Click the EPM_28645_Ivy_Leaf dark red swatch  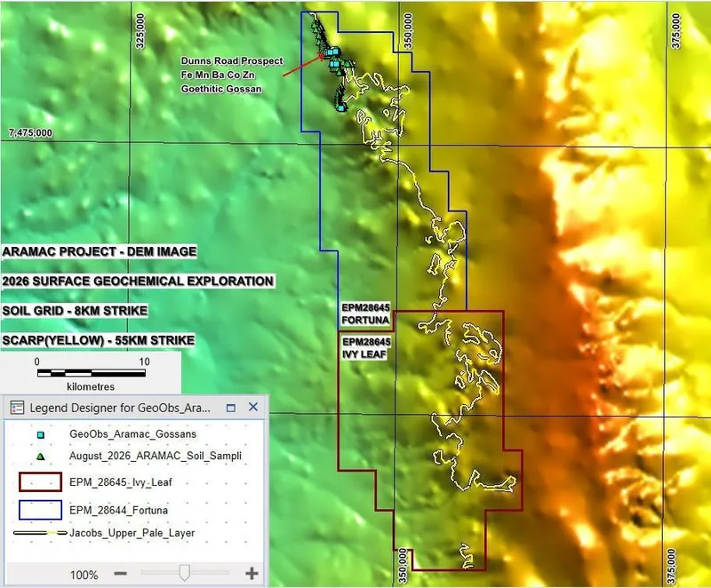pyautogui.click(x=40, y=482)
